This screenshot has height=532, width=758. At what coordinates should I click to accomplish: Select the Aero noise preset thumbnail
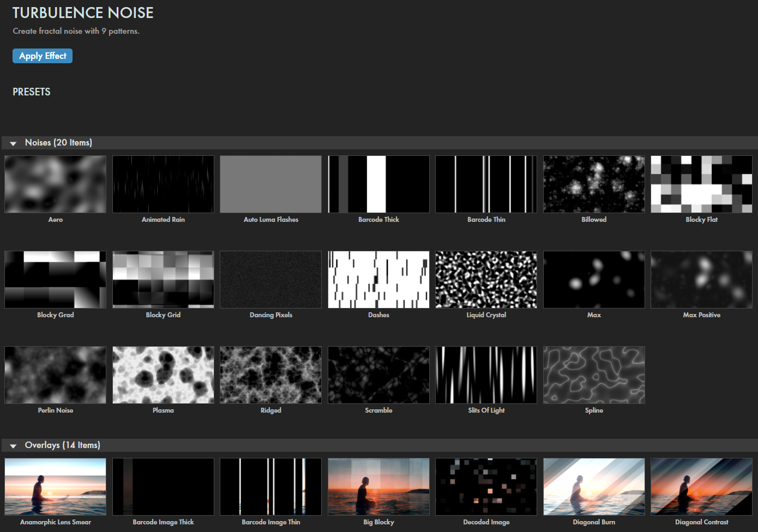(x=56, y=184)
